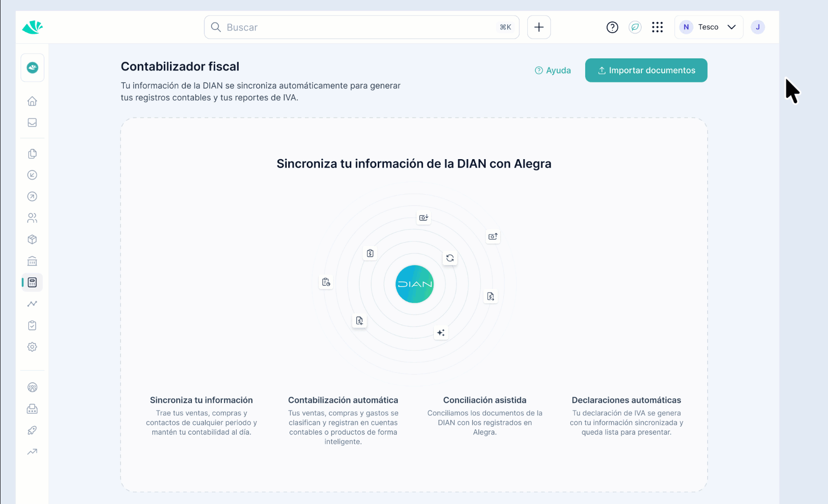Viewport: 828px width, 504px height.
Task: Open the reports line-chart icon
Action: pyautogui.click(x=32, y=304)
